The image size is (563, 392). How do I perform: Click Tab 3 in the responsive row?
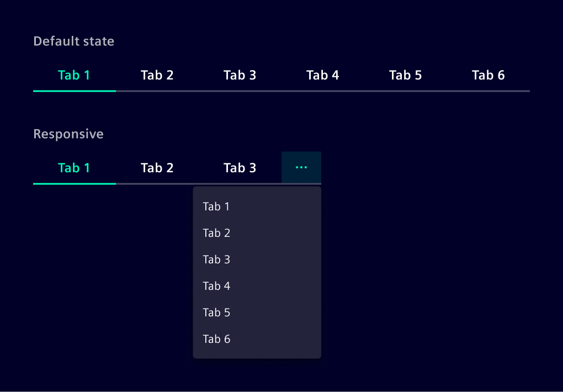[240, 167]
